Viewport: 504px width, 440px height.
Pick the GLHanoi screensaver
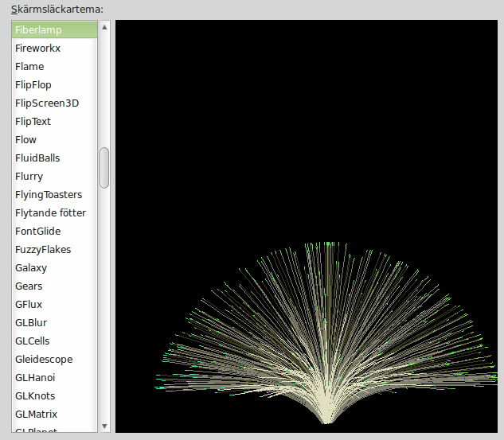coord(54,378)
